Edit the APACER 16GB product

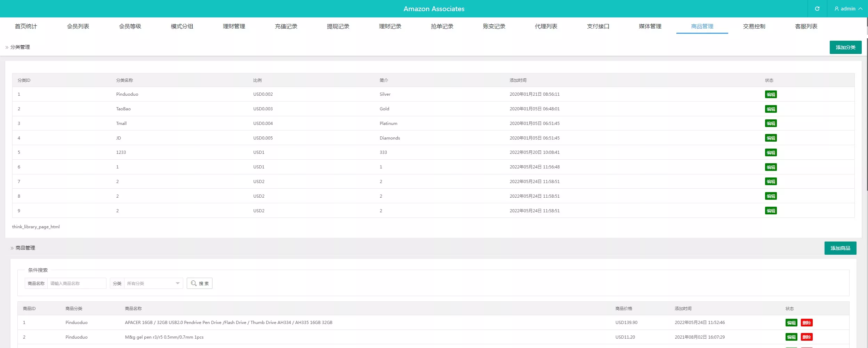(x=791, y=323)
